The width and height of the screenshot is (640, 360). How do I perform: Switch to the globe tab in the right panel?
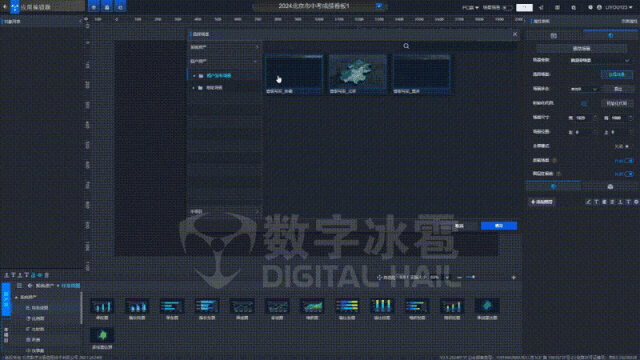pos(611,36)
